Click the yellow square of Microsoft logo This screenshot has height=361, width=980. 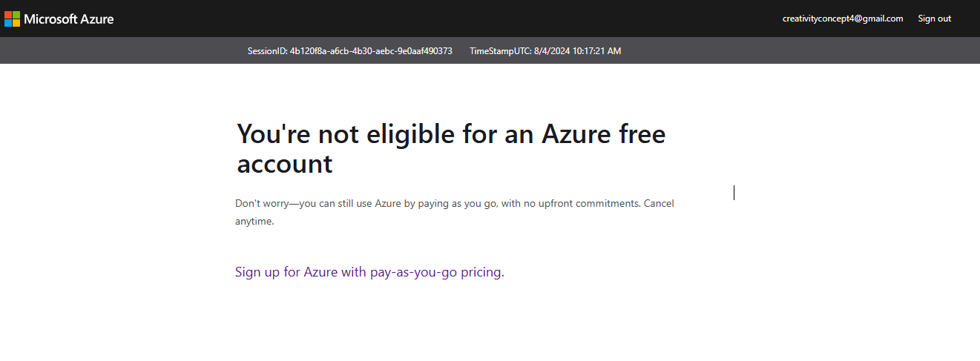pyautogui.click(x=16, y=23)
